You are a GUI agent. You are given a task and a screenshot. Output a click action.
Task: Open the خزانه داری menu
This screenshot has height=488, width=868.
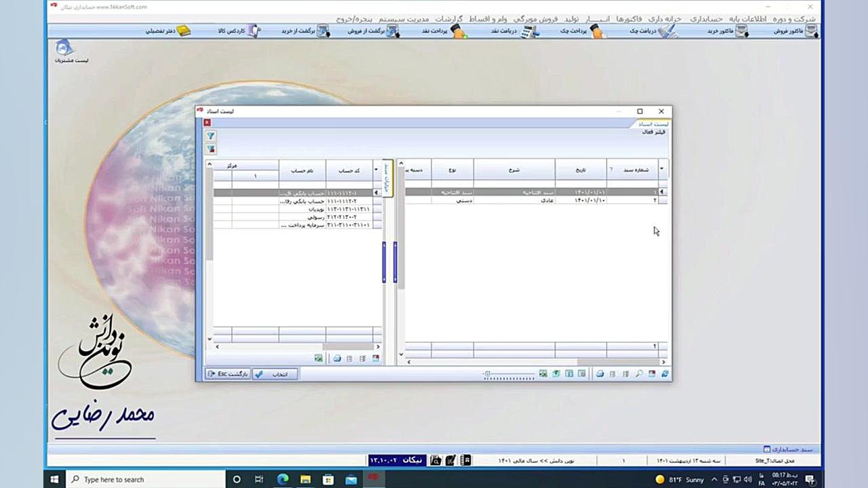pos(666,18)
